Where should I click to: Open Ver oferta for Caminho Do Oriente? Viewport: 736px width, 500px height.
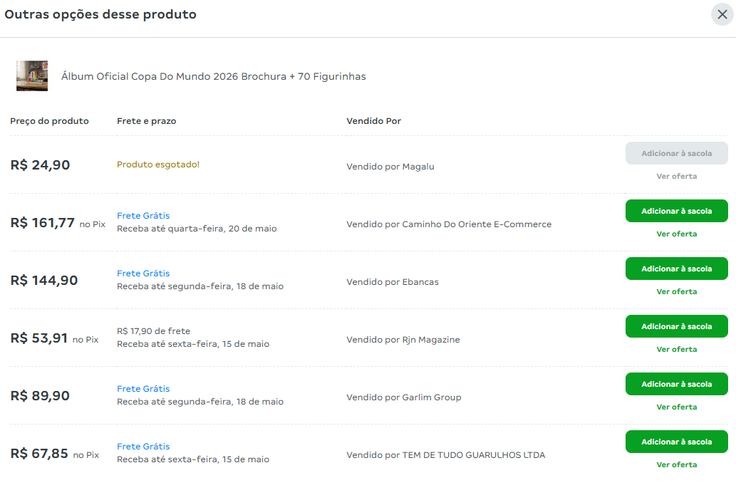click(x=676, y=234)
